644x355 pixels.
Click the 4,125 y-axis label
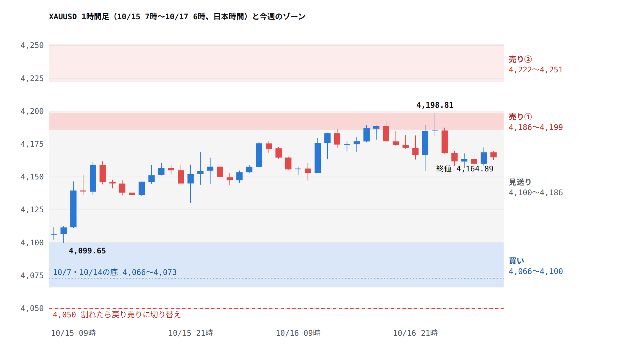click(x=32, y=210)
